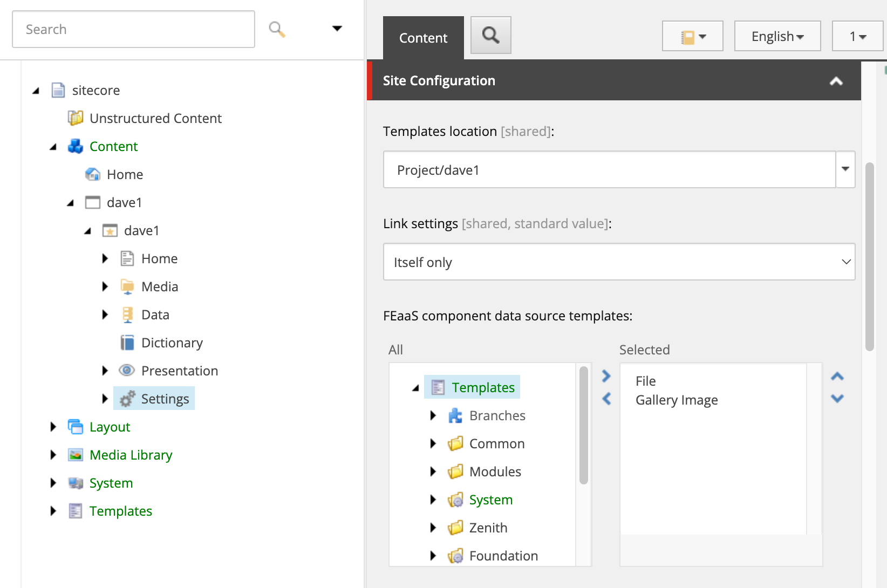Click the System folder icon in the All list

455,500
